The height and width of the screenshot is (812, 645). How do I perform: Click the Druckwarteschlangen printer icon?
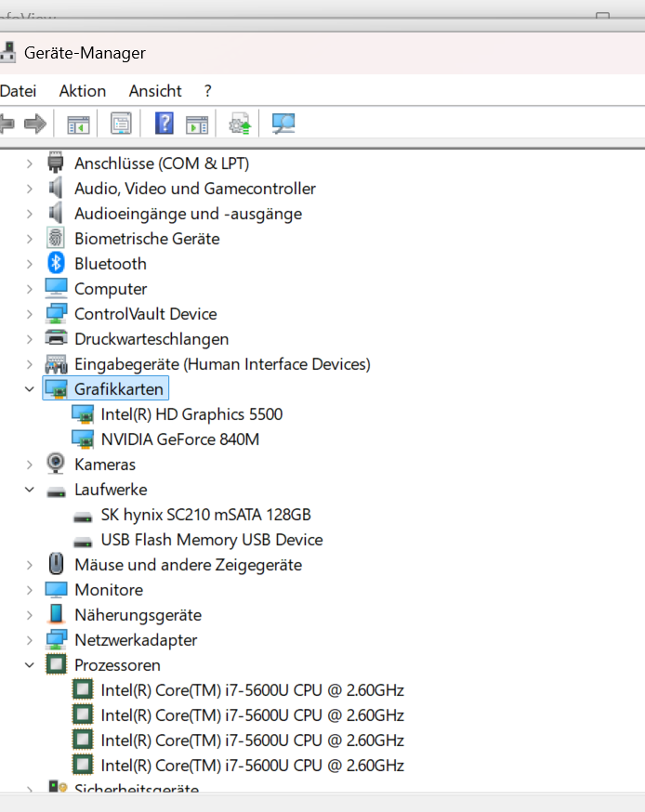click(x=56, y=337)
